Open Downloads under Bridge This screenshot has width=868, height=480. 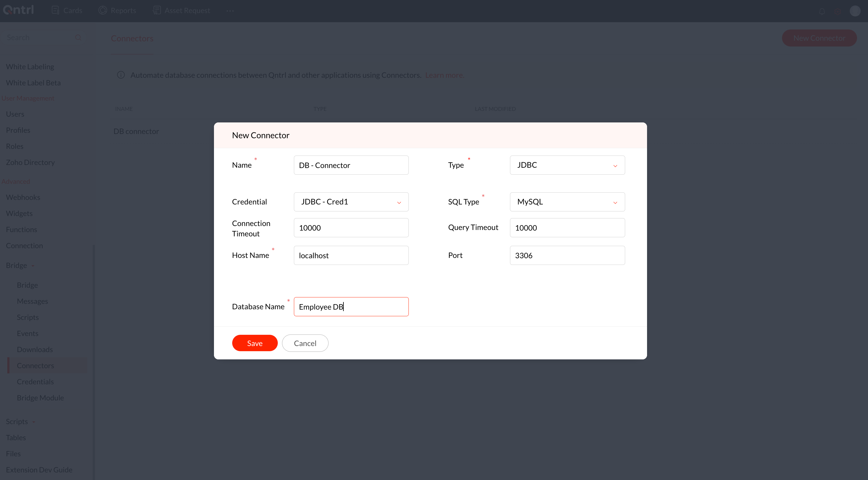(35, 349)
